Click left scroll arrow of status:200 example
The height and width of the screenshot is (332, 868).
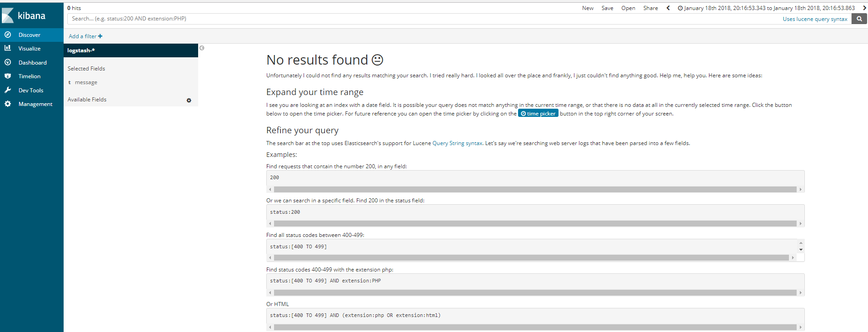(x=270, y=223)
